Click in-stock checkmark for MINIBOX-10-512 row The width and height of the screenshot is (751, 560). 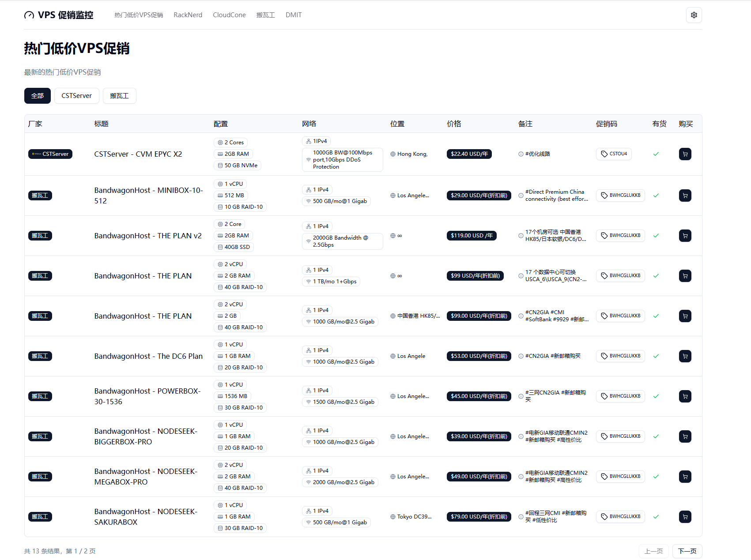tap(656, 195)
